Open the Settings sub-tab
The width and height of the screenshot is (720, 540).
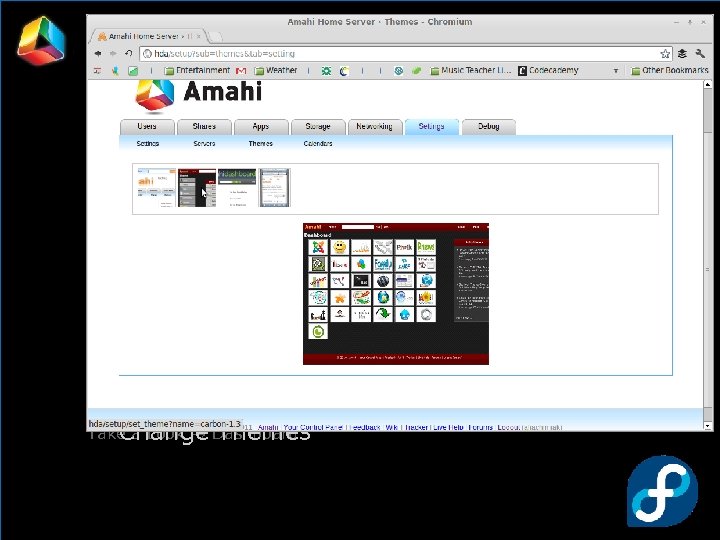pos(147,143)
